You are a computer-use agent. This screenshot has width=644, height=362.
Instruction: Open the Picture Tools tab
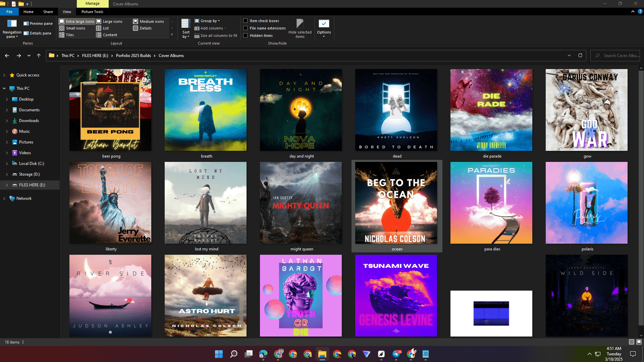coord(92,12)
